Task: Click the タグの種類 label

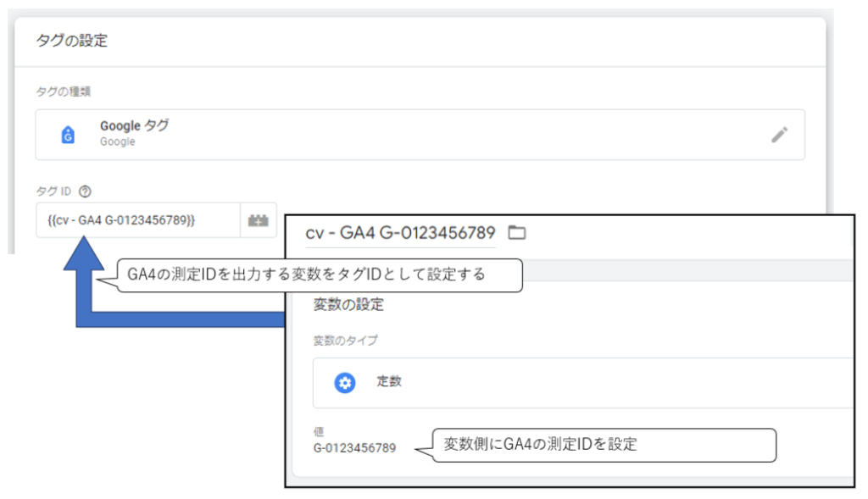Action: click(63, 91)
